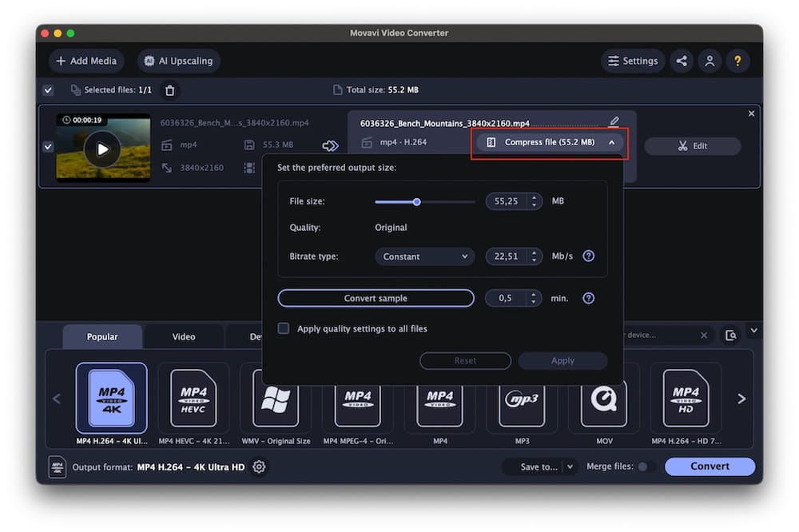799x532 pixels.
Task: Show next format presets arrow
Action: click(741, 399)
